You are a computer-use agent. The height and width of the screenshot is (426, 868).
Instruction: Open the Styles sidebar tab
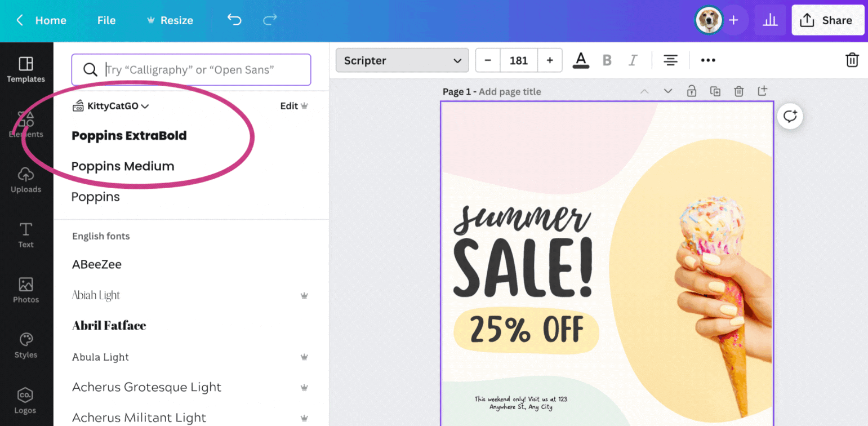pyautogui.click(x=26, y=346)
